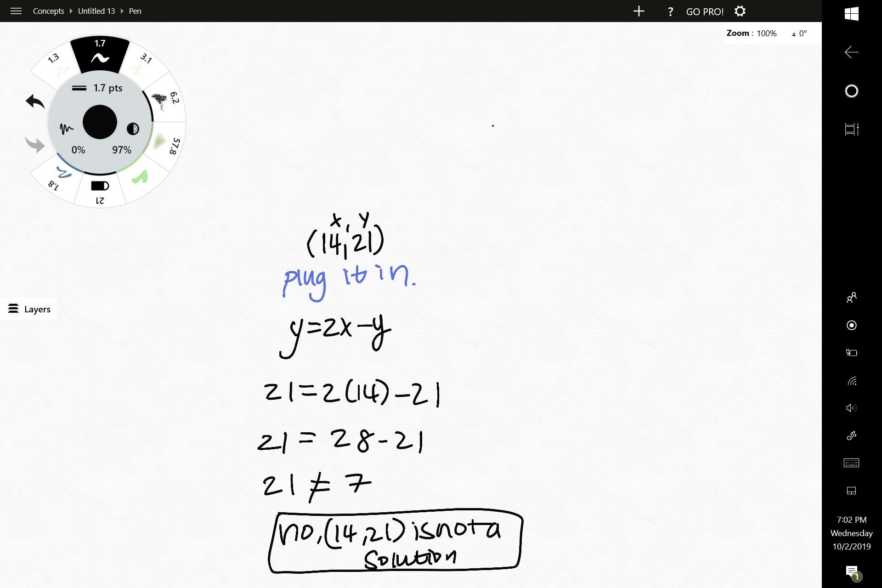Viewport: 882px width, 588px height.
Task: Go to Concepts in the breadcrumb
Action: (48, 11)
